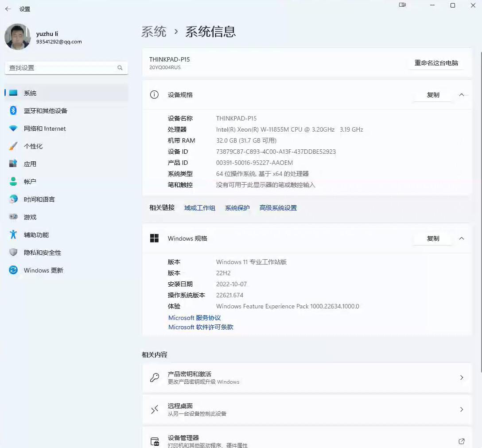Expand 远程桌面 via its right chevron
Viewport: 482px width, 448px height.
pyautogui.click(x=462, y=409)
